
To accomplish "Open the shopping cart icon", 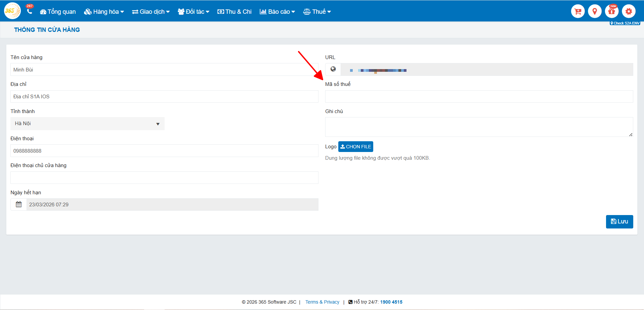I will click(577, 11).
